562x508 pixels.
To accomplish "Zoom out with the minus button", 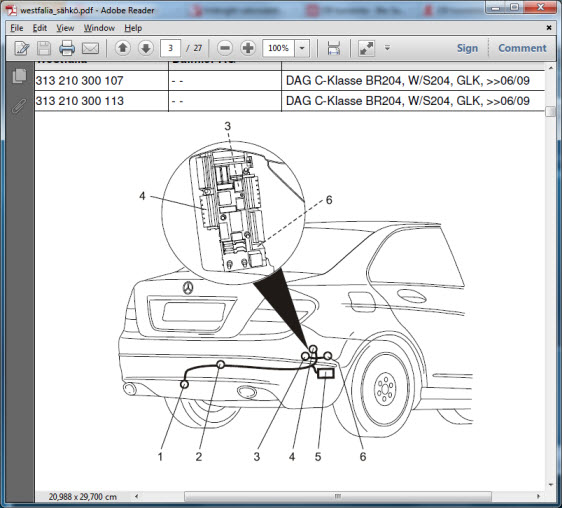I will [x=225, y=48].
